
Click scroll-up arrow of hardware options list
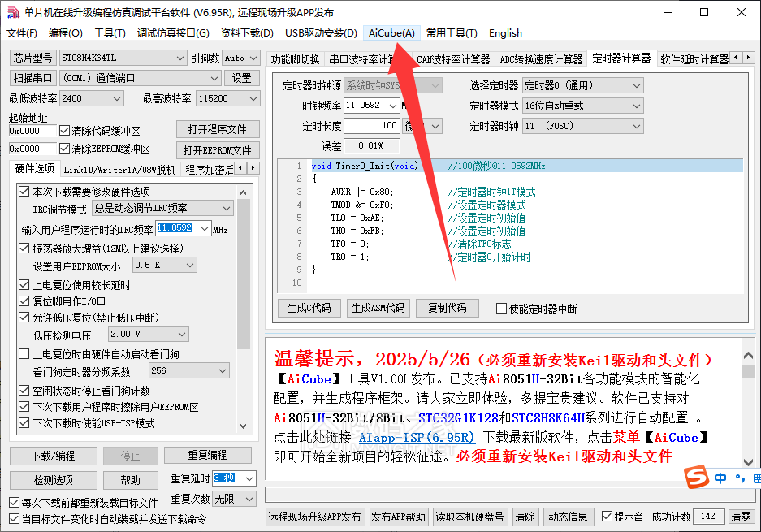coord(244,192)
